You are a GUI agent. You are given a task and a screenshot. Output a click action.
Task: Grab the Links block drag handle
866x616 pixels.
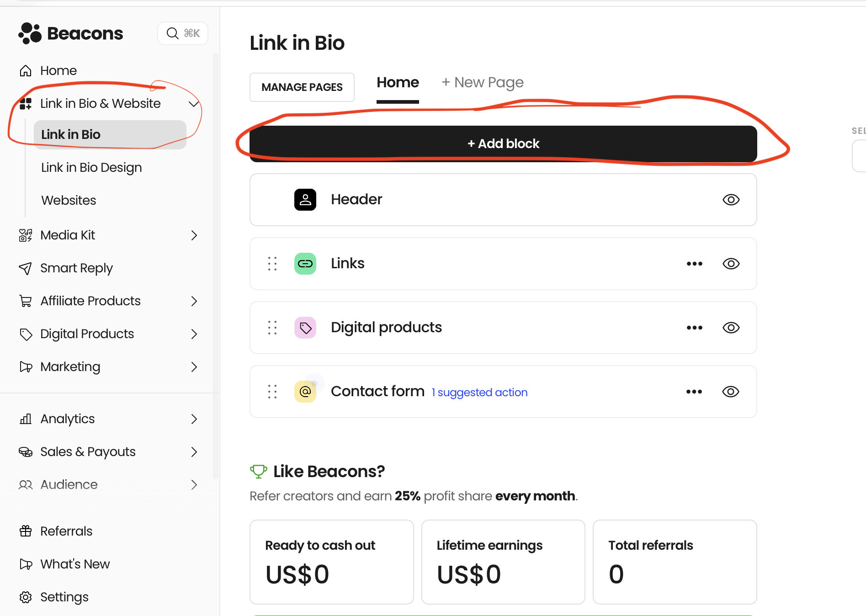click(272, 264)
